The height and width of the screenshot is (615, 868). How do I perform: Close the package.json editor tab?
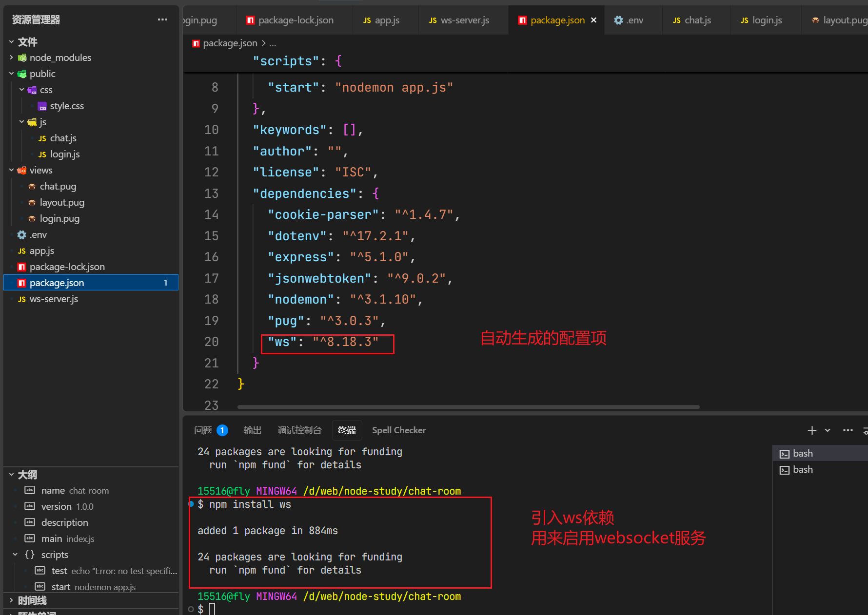point(593,20)
